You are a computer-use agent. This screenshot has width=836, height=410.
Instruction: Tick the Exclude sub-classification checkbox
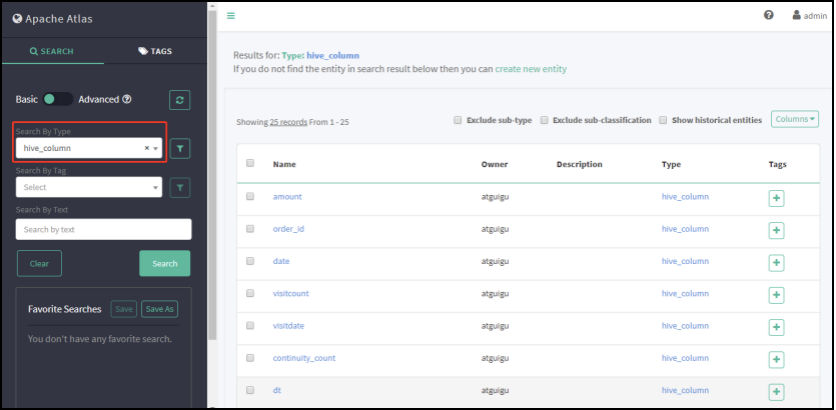544,120
